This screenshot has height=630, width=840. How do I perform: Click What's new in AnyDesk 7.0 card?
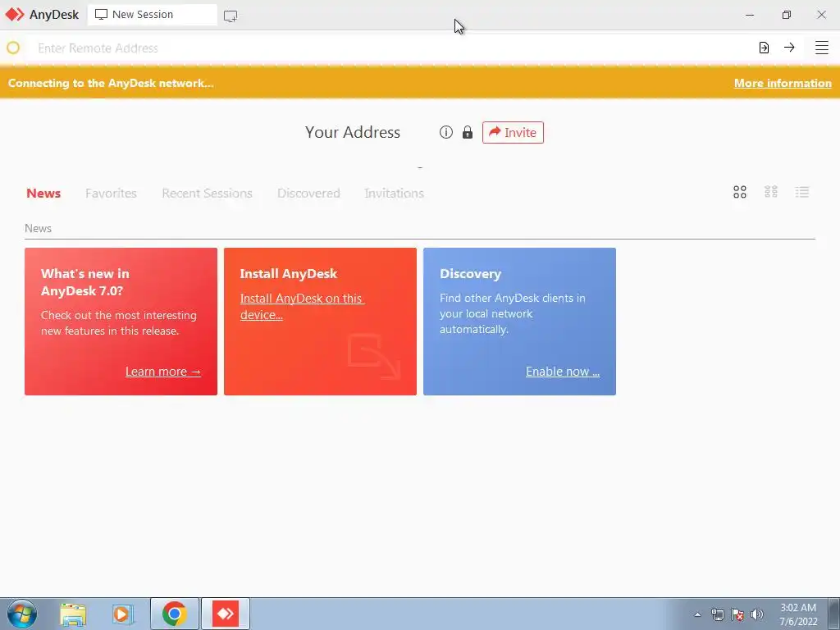[x=121, y=322]
